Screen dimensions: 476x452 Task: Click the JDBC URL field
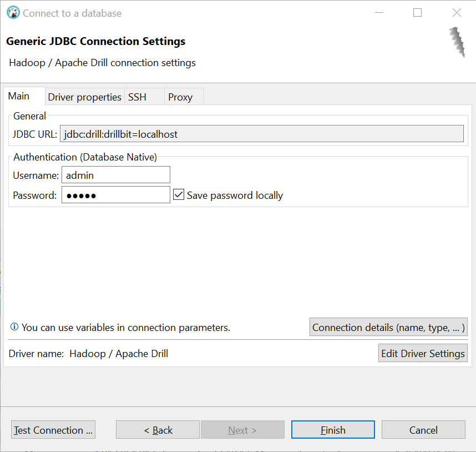click(262, 133)
